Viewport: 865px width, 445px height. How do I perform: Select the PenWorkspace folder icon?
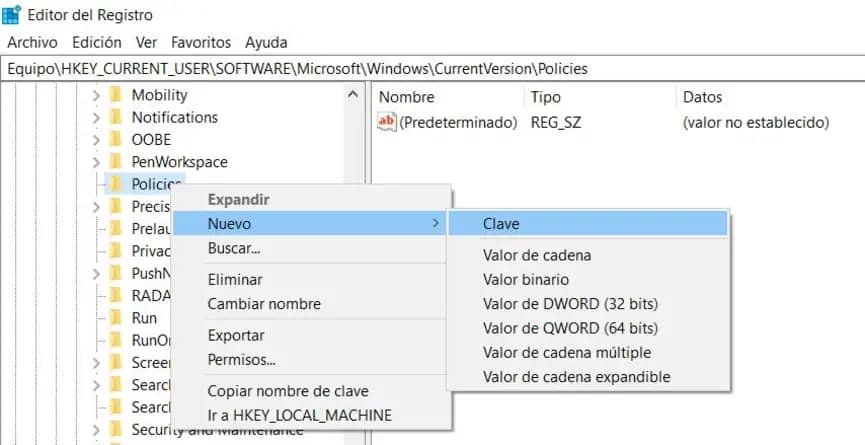[x=115, y=162]
